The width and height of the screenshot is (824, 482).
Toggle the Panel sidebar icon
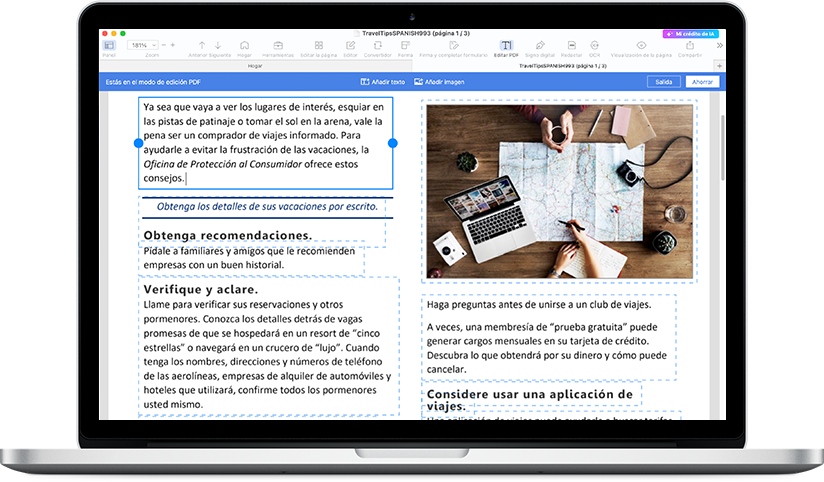pyautogui.click(x=109, y=46)
